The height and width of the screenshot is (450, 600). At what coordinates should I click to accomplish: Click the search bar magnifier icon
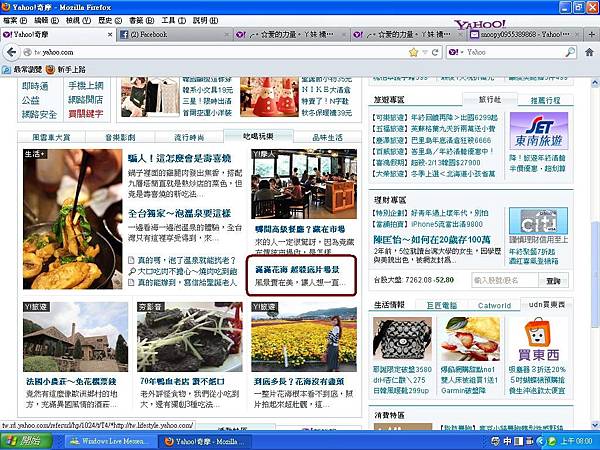(570, 52)
